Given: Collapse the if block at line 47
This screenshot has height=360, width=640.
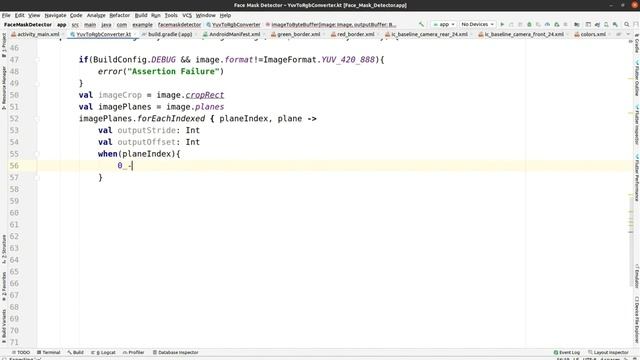Looking at the screenshot, I should (37, 60).
